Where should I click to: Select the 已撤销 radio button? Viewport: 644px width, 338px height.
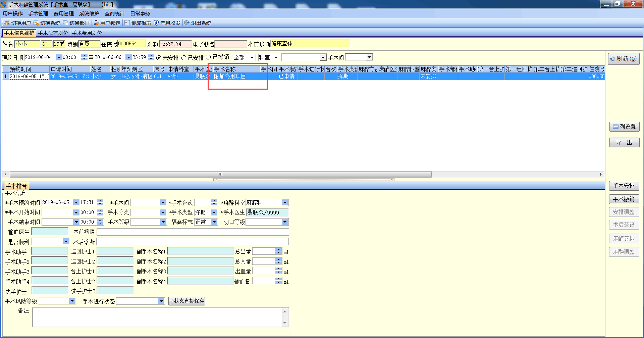tap(208, 57)
